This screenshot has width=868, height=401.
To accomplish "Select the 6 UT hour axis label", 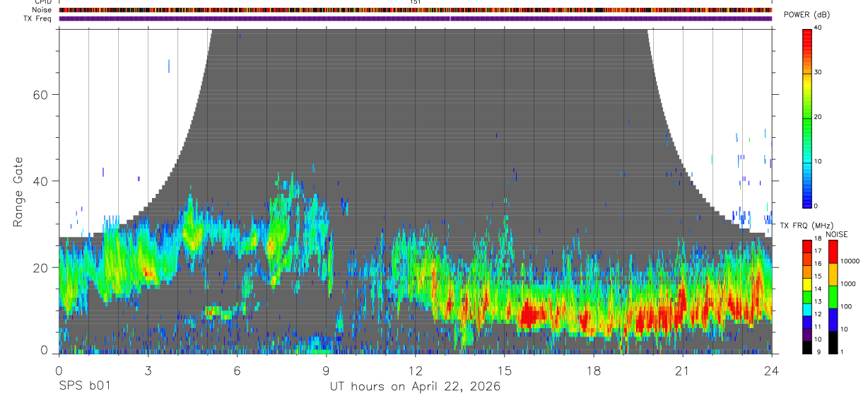I will coord(237,371).
